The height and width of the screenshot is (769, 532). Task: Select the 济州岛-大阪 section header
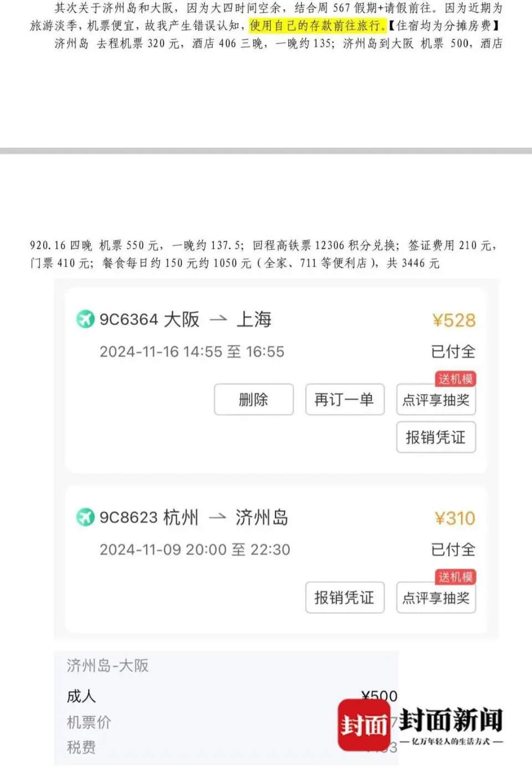(x=108, y=665)
